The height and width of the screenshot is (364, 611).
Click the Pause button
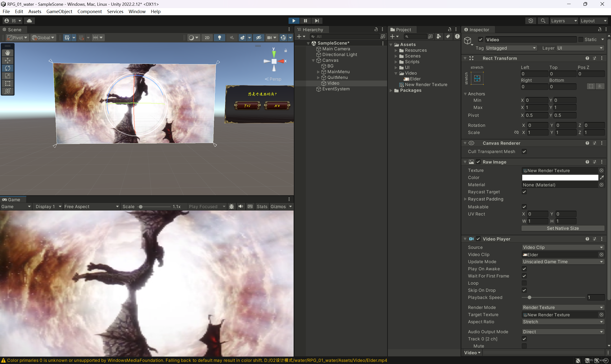coord(305,21)
